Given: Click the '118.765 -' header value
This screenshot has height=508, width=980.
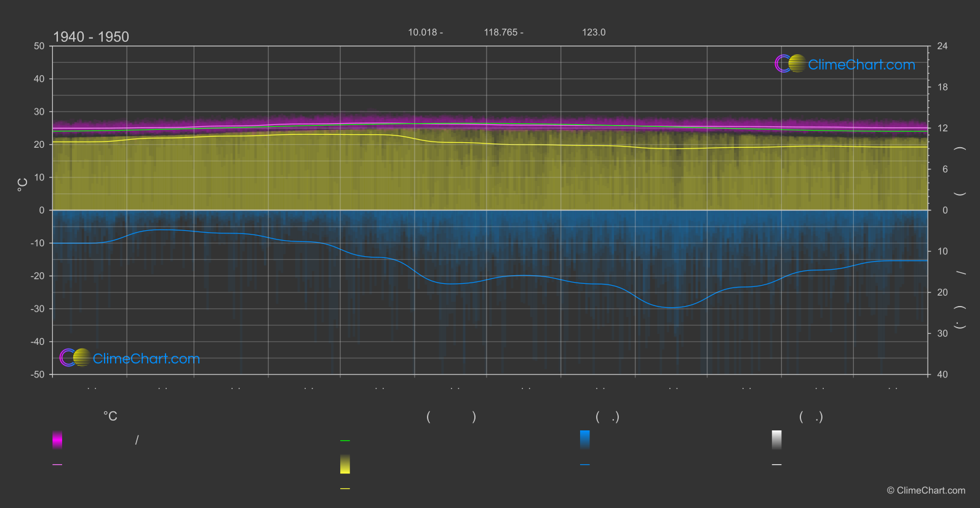Looking at the screenshot, I should [504, 32].
